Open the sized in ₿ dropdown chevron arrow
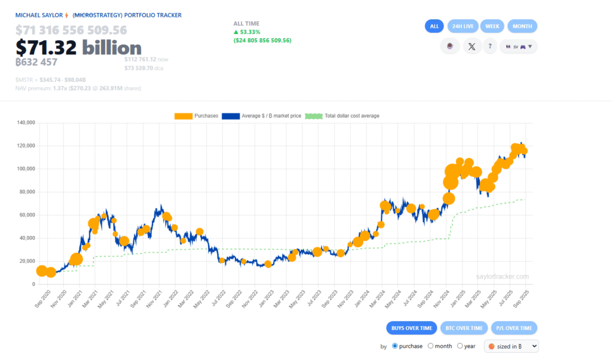The width and height of the screenshot is (612, 364). click(x=534, y=345)
